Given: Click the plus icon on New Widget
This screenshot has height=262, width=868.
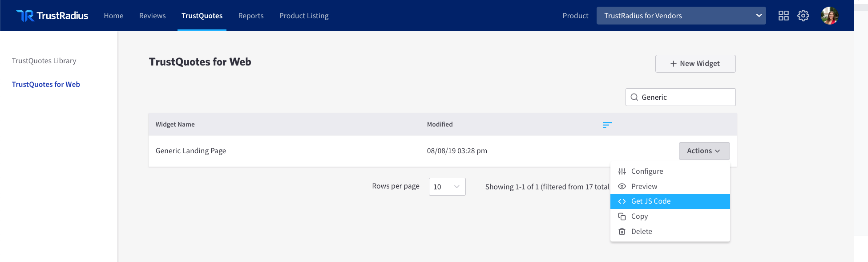Looking at the screenshot, I should (x=673, y=64).
